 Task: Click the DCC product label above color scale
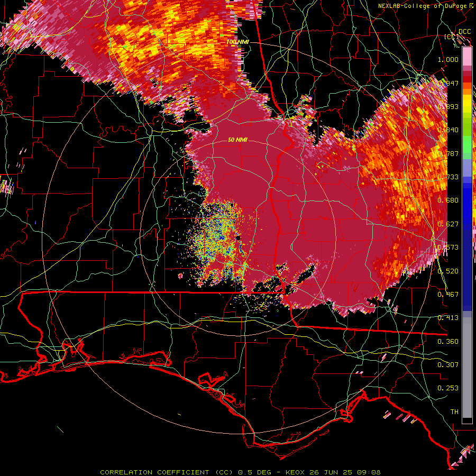[464, 32]
